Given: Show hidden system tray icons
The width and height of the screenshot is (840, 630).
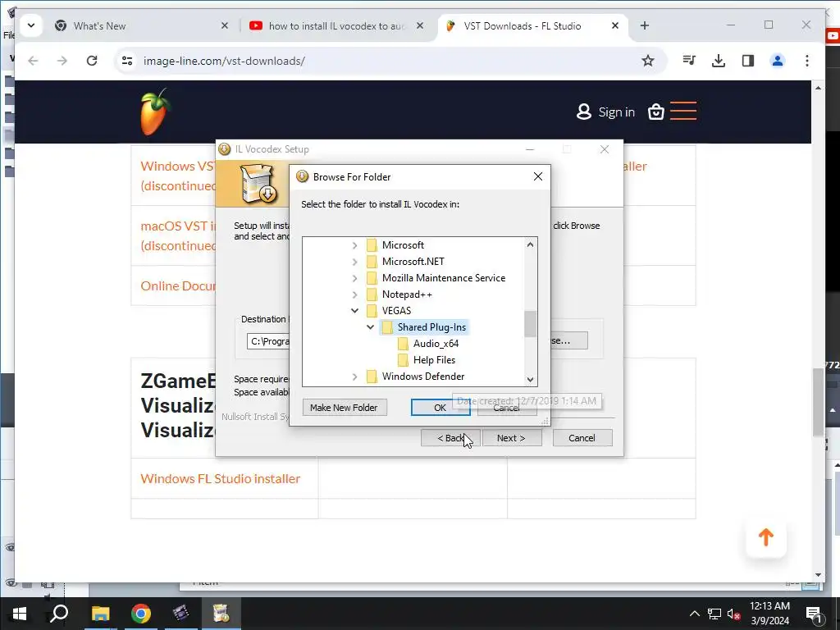Looking at the screenshot, I should click(694, 614).
